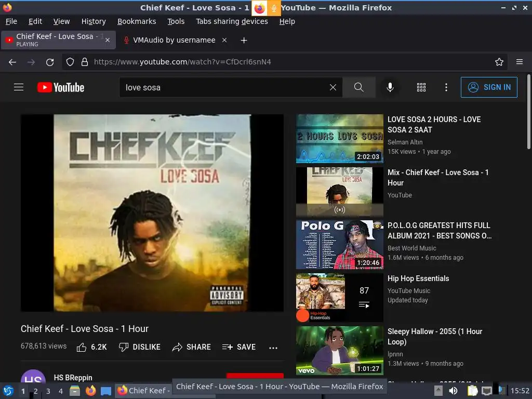Click the microphone sharing indicator in titlebar
This screenshot has width=532, height=399.
(274, 8)
